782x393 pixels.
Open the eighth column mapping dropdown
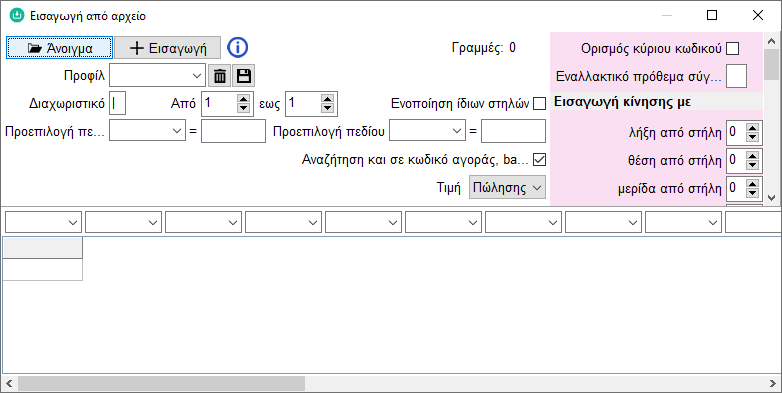point(603,222)
